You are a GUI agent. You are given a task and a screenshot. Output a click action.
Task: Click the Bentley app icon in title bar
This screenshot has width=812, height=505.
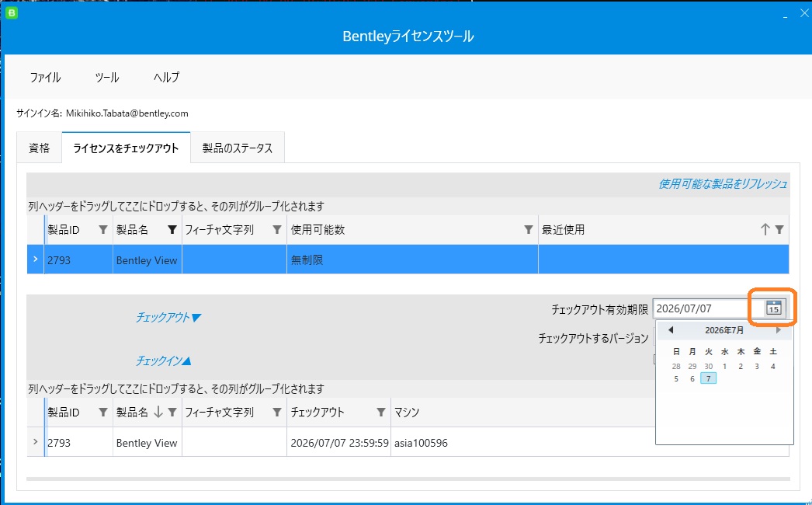[x=12, y=13]
